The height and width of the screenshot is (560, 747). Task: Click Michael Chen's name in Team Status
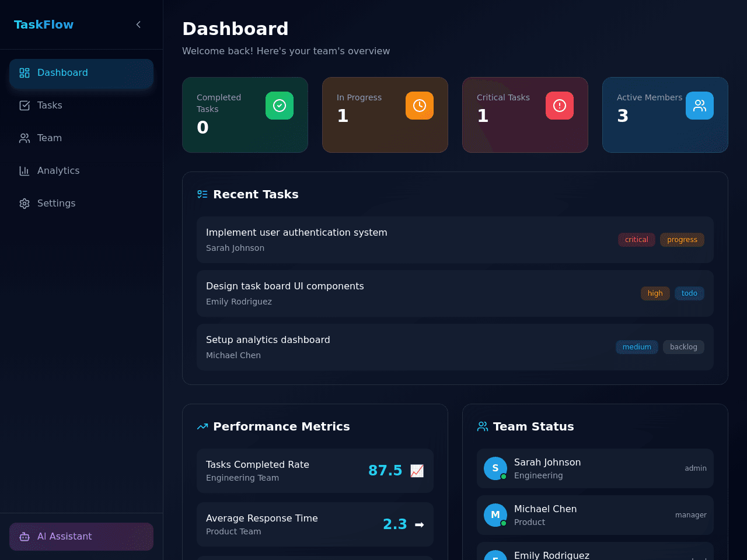545,509
